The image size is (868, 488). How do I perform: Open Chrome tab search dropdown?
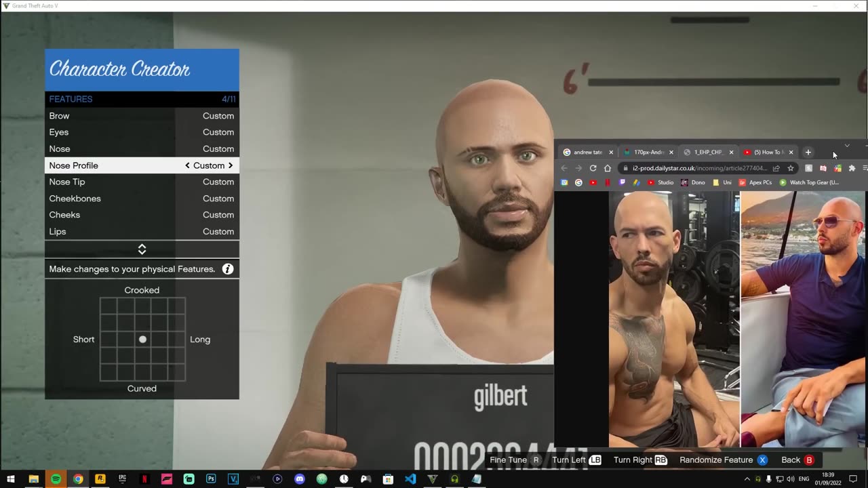pyautogui.click(x=847, y=146)
